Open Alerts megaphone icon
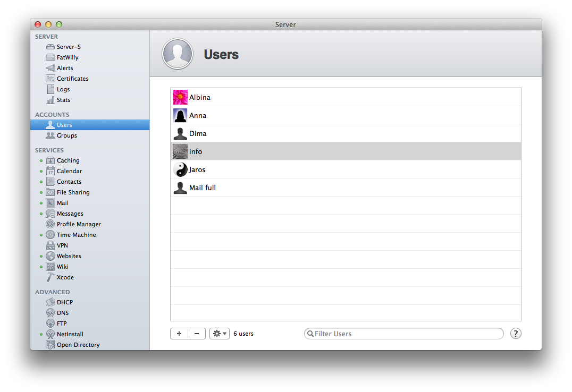Image resolution: width=572 pixels, height=392 pixels. 51,68
